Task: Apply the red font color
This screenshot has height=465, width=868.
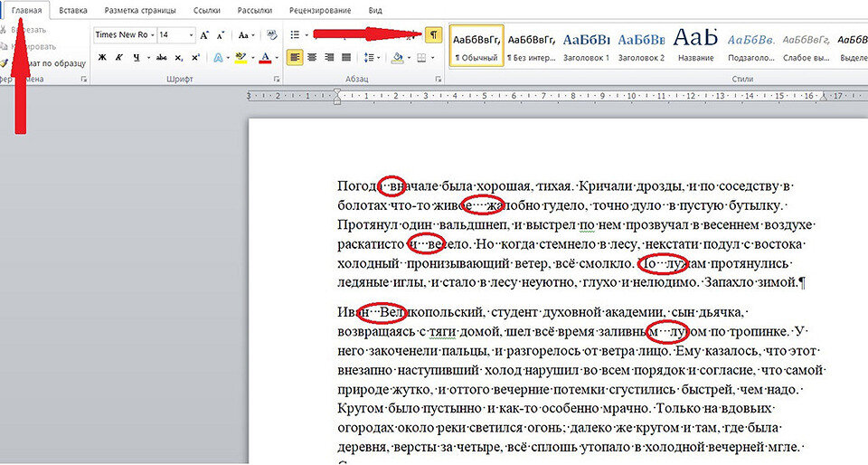Action: tap(265, 58)
